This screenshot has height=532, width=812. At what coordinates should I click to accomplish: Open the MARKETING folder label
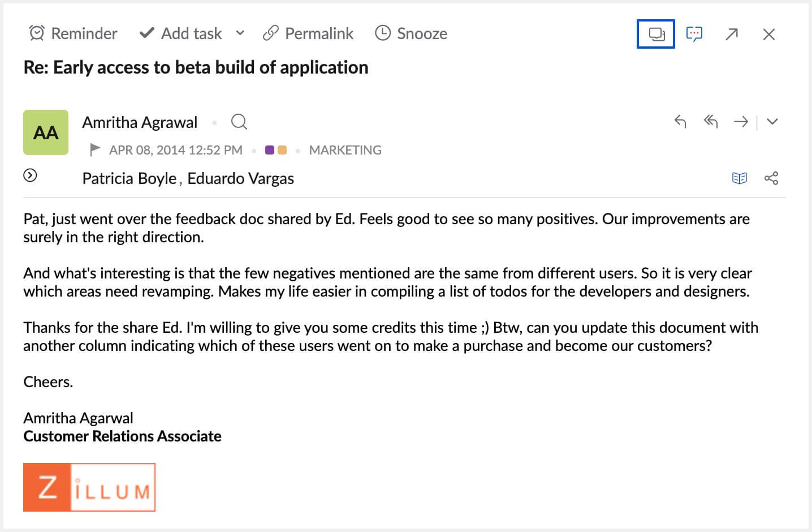(x=345, y=150)
